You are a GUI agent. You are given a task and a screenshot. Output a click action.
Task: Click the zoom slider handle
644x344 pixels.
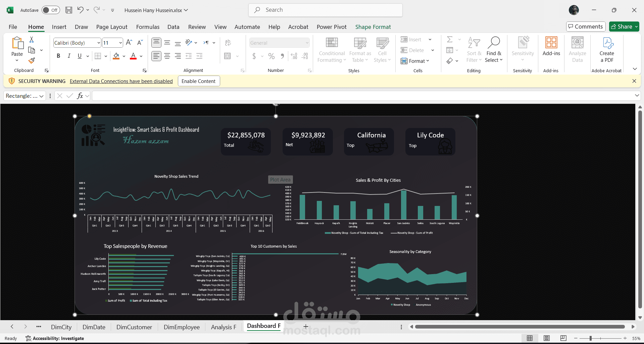[590, 338]
